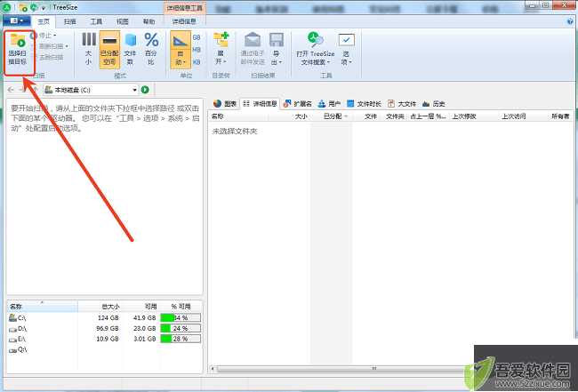578x392 pixels.
Task: Sort by Last Accessed (上次访问) column
Action: 524,116
